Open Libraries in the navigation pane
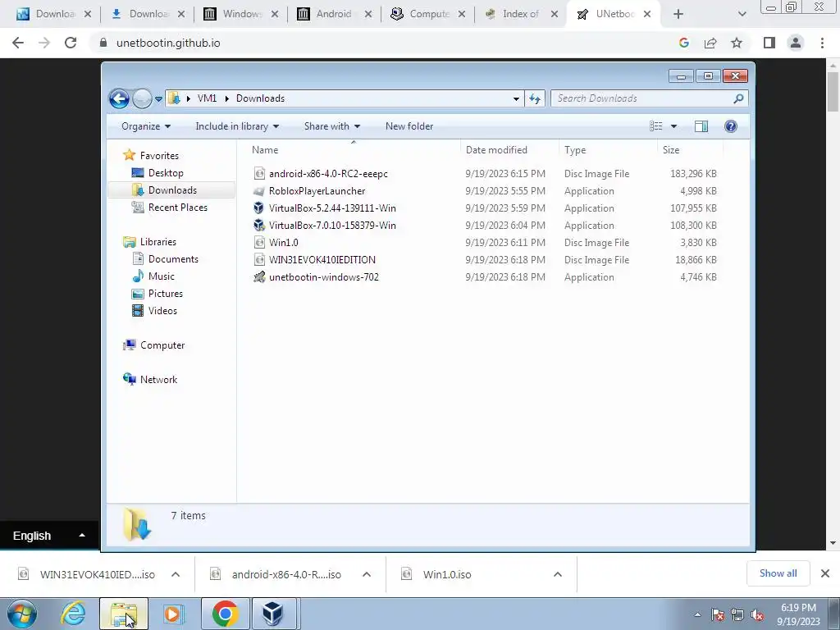 coord(158,242)
